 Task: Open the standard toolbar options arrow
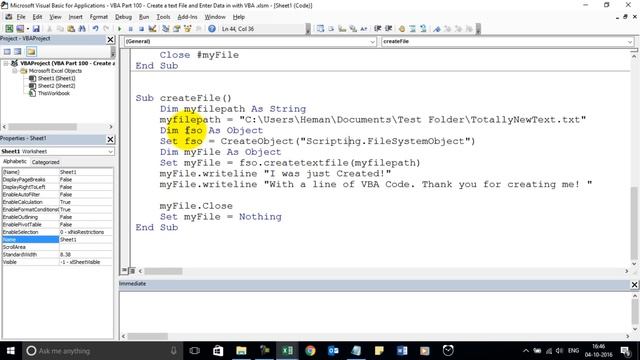coord(308,29)
